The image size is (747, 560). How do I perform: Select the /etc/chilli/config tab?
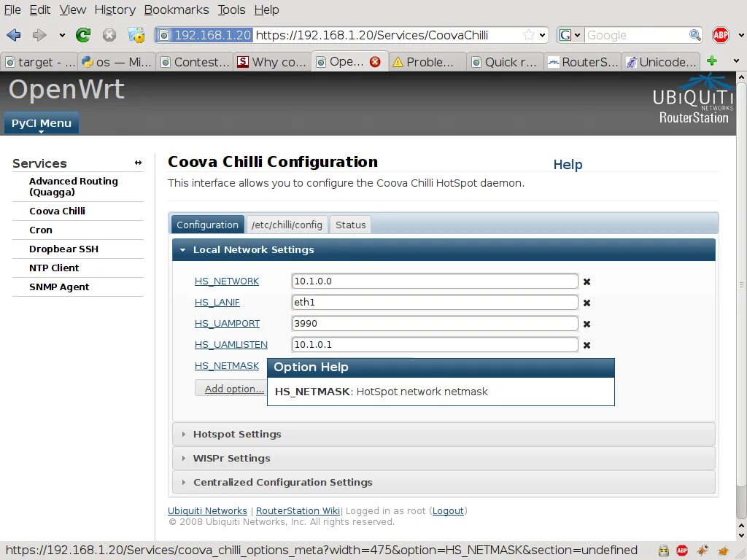coord(287,225)
